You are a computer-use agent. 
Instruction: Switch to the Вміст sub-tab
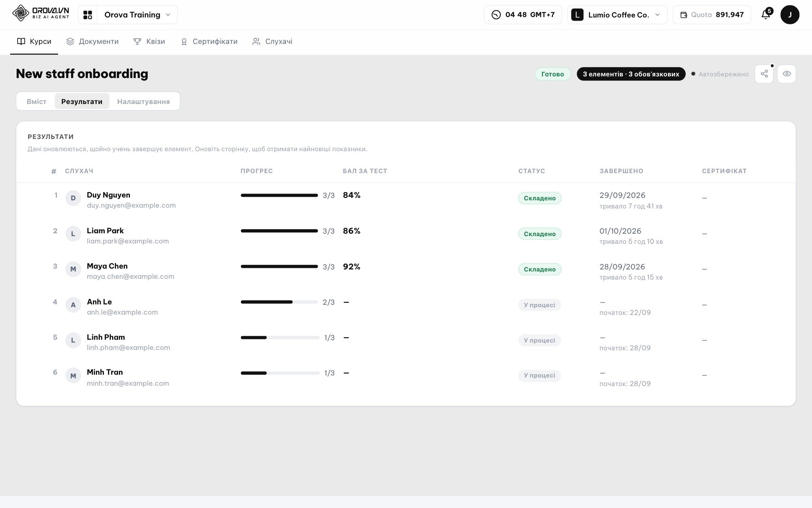pyautogui.click(x=37, y=101)
